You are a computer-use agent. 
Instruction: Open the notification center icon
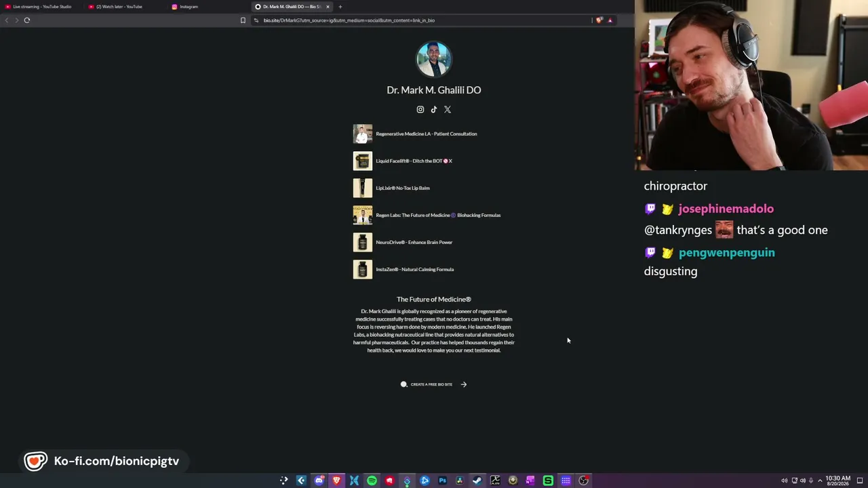tap(860, 481)
